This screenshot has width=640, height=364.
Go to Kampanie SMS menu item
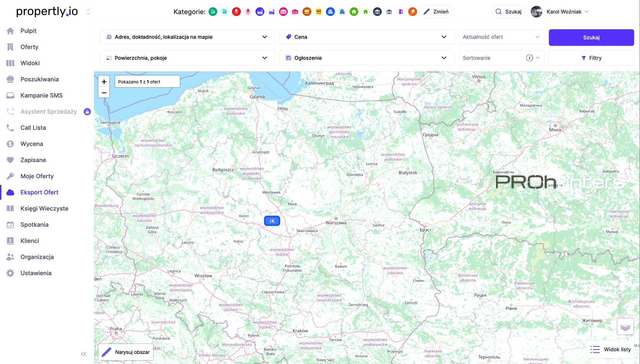pos(41,96)
